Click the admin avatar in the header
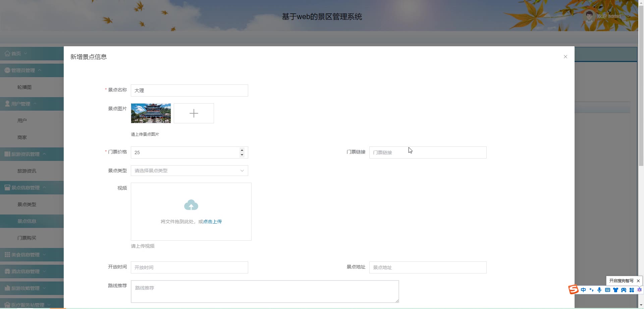Viewport: 644px width, 309px height. coord(589,16)
